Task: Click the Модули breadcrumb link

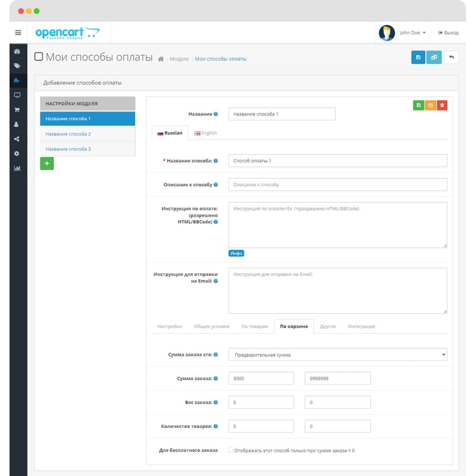Action: tap(179, 59)
